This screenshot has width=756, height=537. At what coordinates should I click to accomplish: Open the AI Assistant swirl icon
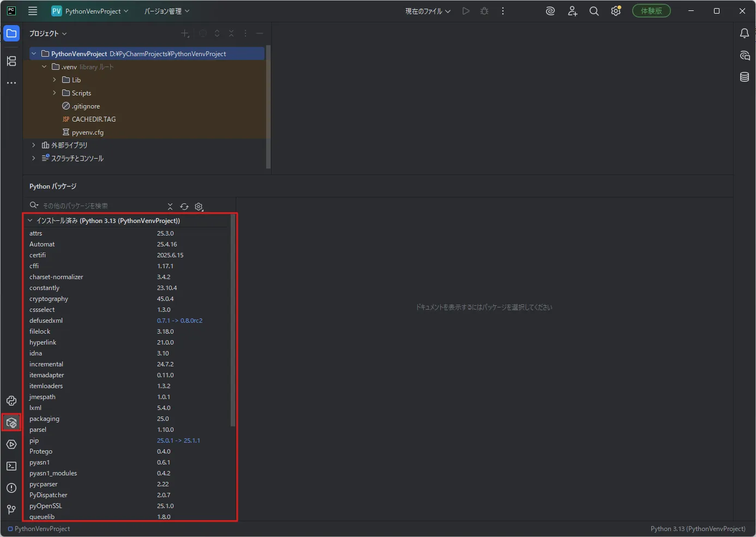coord(550,11)
